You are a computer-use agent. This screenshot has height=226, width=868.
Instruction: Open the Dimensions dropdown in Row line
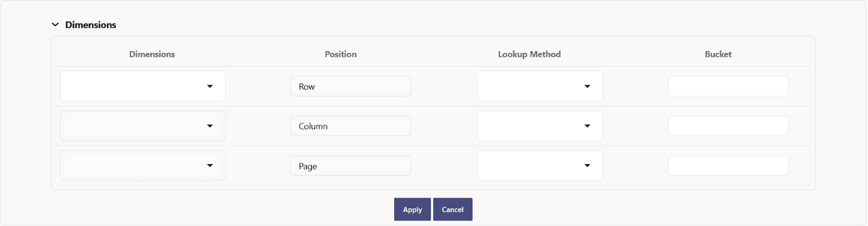(x=143, y=86)
